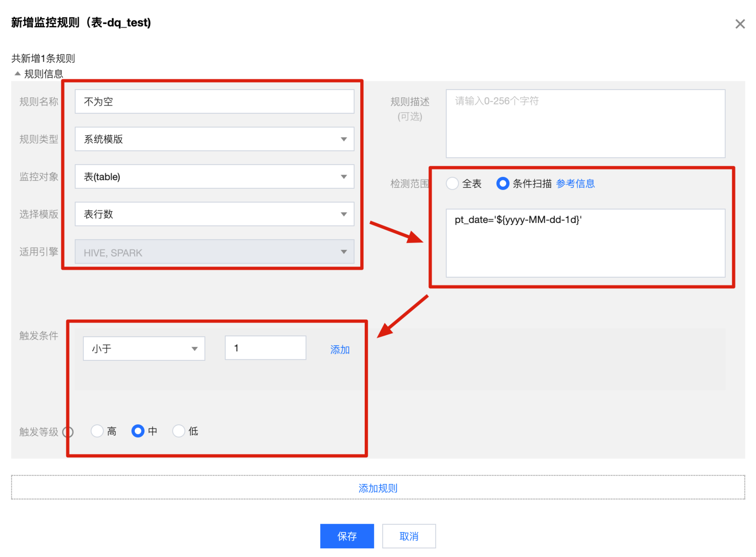Open the 规则类型 系统模版 dropdown

click(x=214, y=139)
